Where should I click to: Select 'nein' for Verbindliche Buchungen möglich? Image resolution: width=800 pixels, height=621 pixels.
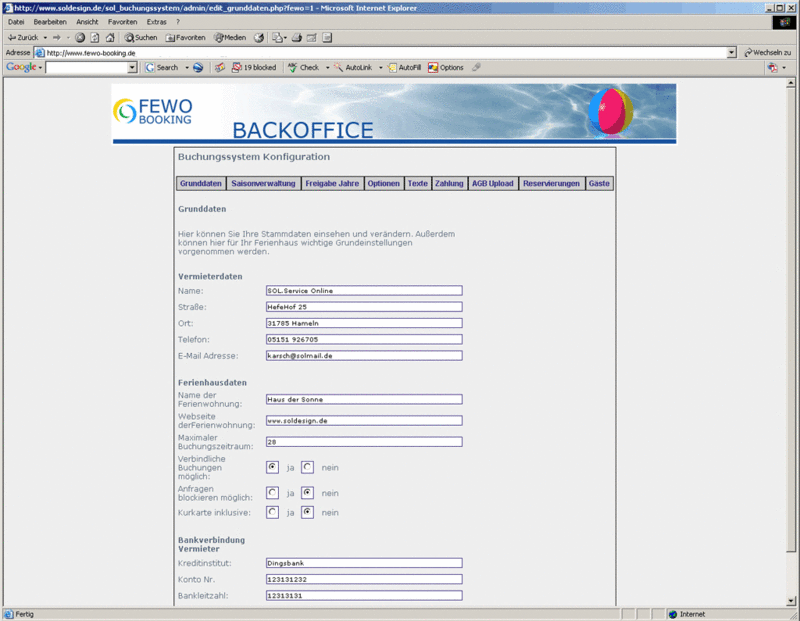pos(307,467)
